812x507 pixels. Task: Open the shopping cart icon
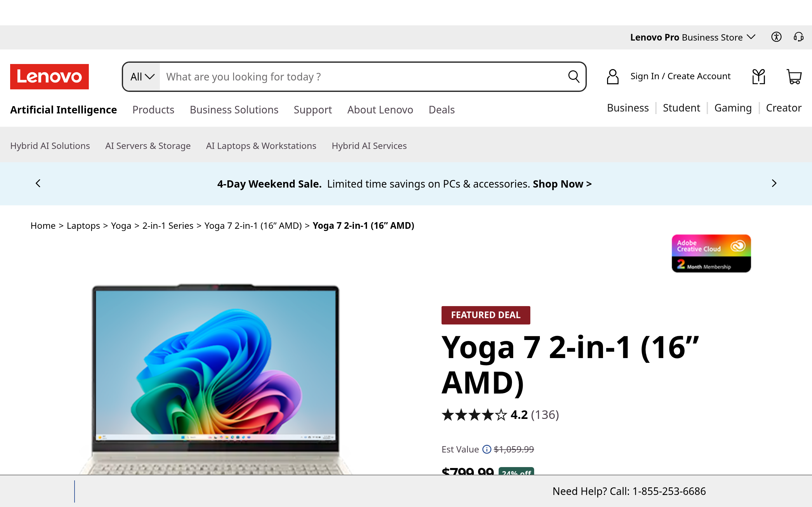(794, 76)
